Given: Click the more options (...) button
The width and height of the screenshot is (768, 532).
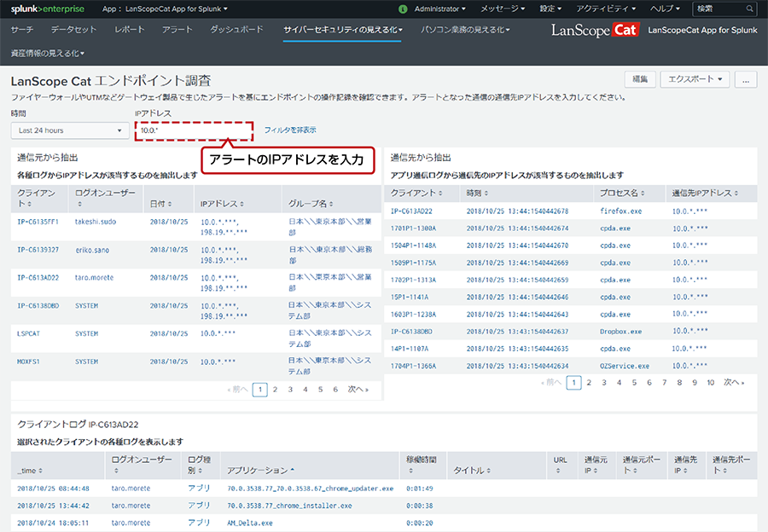Looking at the screenshot, I should point(746,79).
